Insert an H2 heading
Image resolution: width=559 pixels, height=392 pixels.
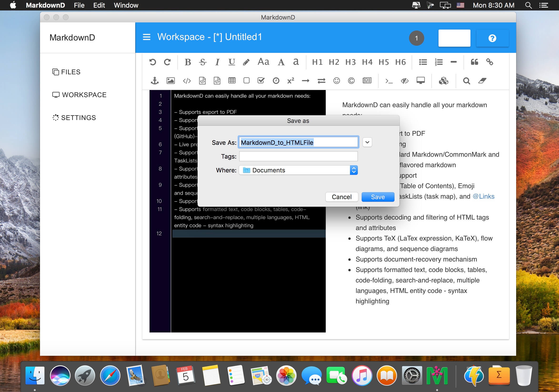pyautogui.click(x=334, y=62)
